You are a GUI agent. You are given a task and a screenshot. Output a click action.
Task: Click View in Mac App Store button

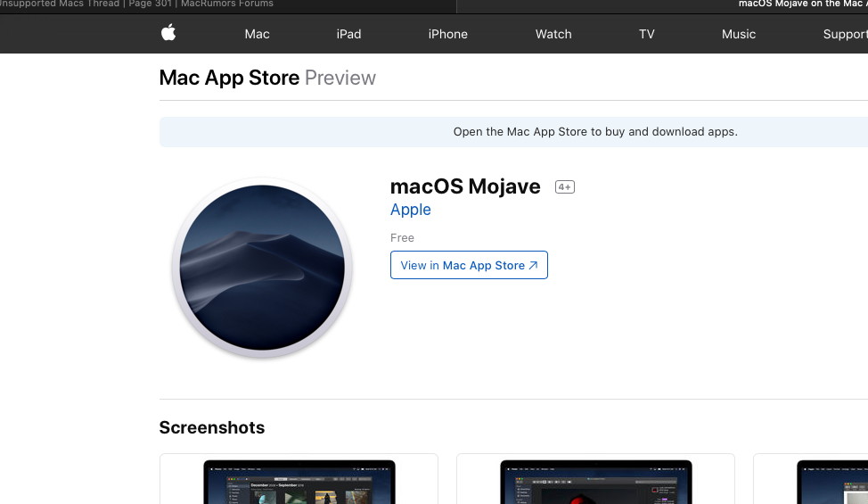click(469, 265)
